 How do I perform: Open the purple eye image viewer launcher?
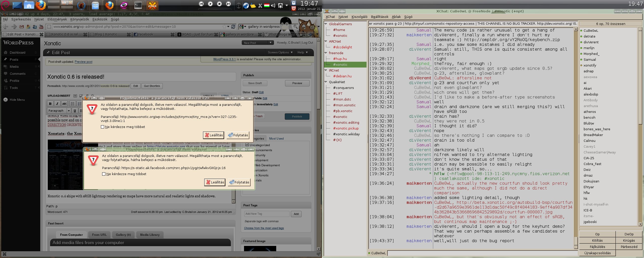[x=124, y=5]
